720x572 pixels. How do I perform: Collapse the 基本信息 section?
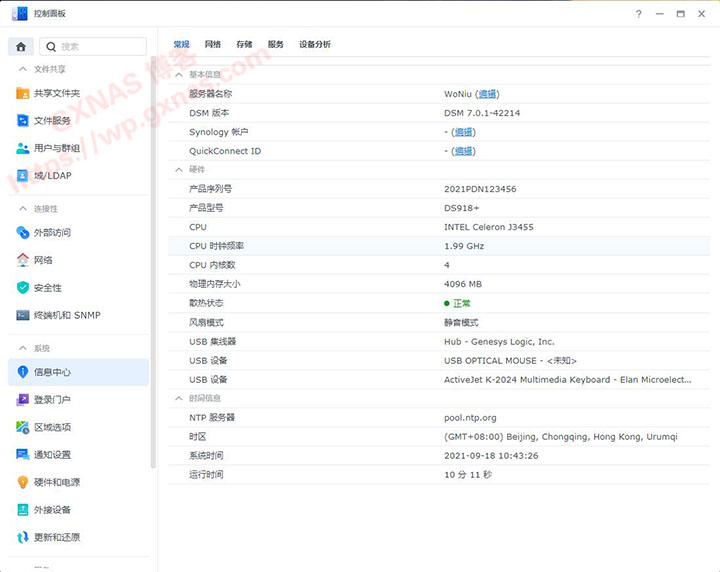click(179, 75)
